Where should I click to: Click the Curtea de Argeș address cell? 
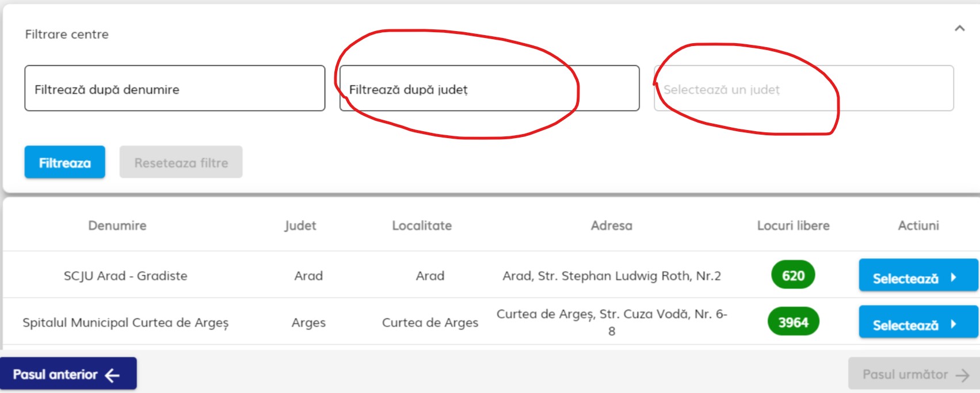tap(612, 322)
